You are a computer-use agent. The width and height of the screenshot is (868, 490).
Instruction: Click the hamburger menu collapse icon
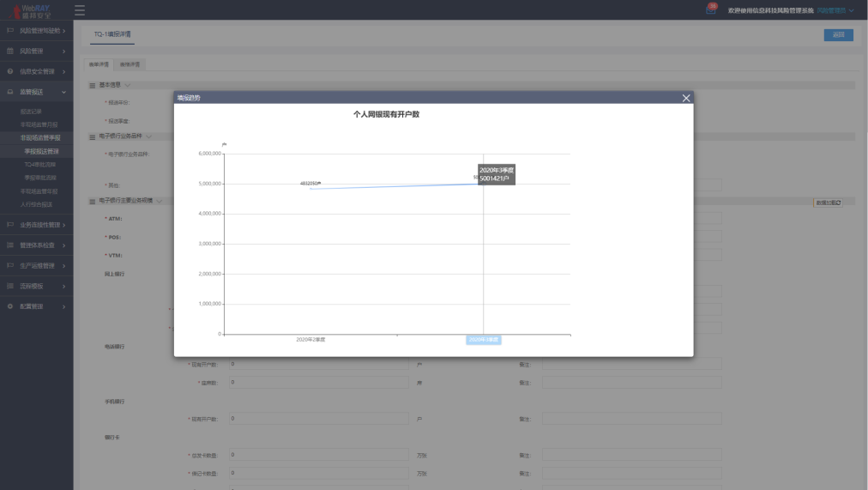coord(80,10)
